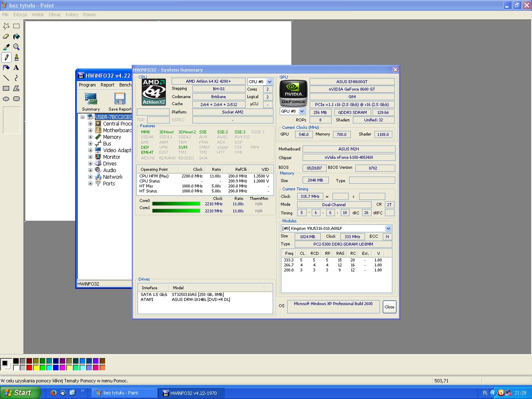The height and width of the screenshot is (399, 532).
Task: Click the ASUS DRW-1814BL drive row
Action: tap(205, 299)
